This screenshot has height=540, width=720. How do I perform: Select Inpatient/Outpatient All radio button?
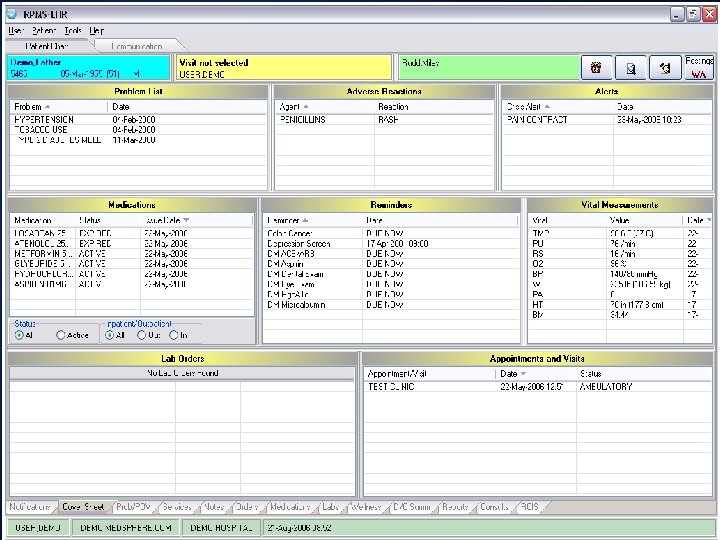pyautogui.click(x=109, y=335)
